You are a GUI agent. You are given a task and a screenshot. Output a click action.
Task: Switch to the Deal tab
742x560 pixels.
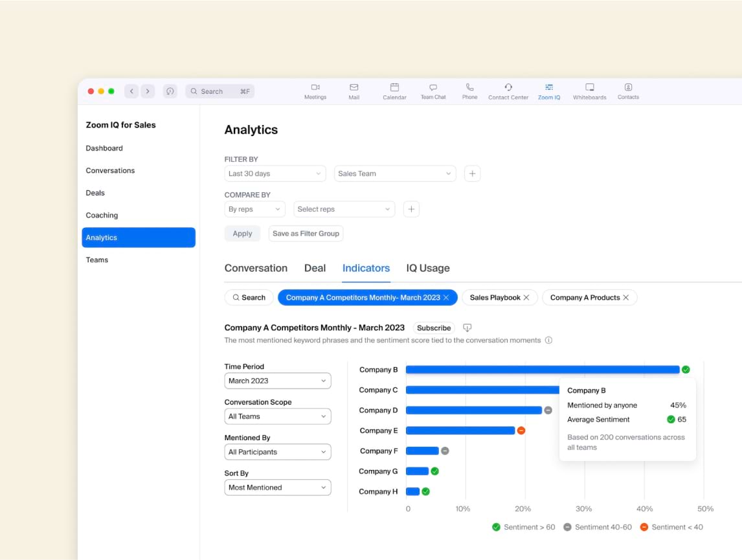[x=315, y=268]
